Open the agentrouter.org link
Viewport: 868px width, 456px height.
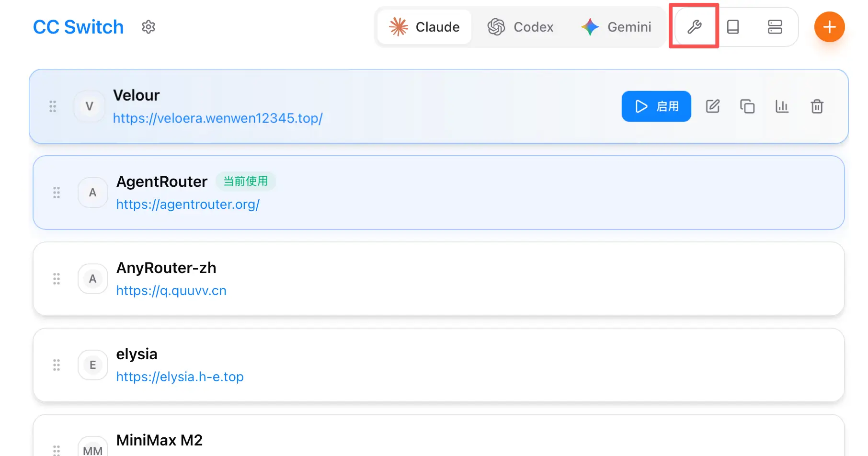tap(188, 205)
